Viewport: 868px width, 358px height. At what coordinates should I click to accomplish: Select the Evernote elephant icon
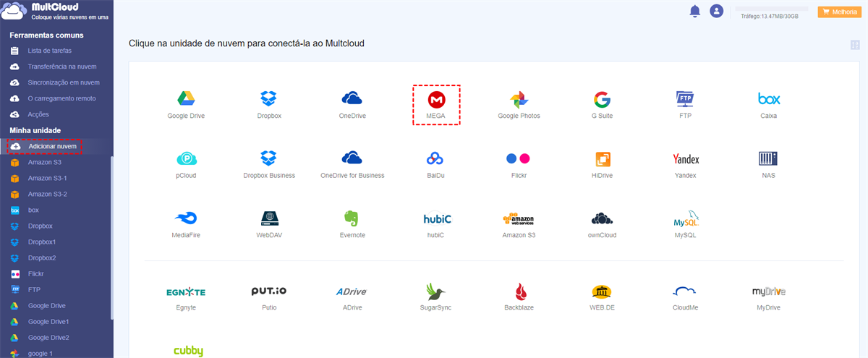(352, 218)
